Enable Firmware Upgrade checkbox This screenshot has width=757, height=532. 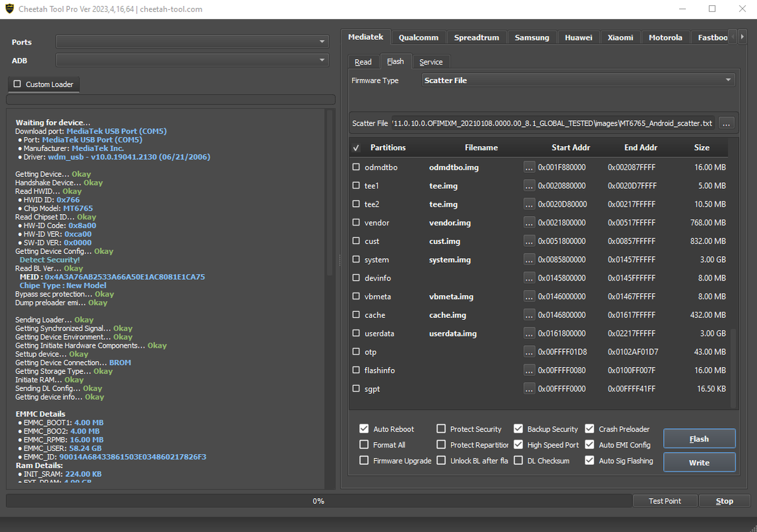click(x=364, y=461)
